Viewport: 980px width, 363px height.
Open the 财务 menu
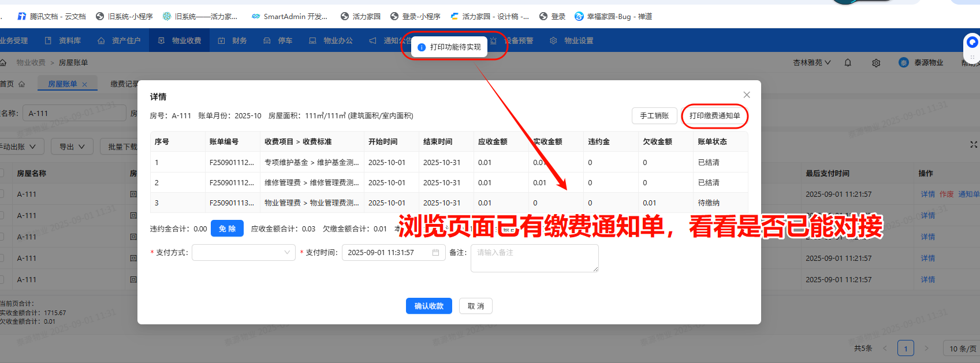click(233, 40)
